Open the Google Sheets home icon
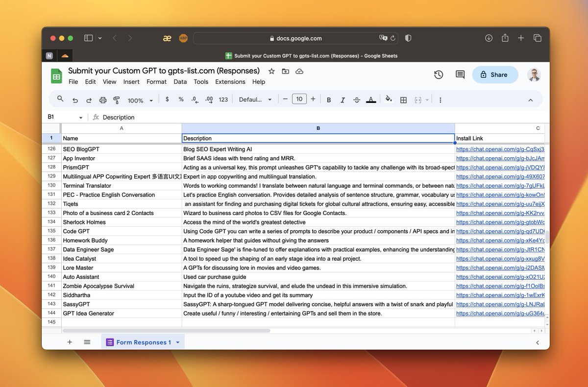588x387 pixels. pos(56,76)
